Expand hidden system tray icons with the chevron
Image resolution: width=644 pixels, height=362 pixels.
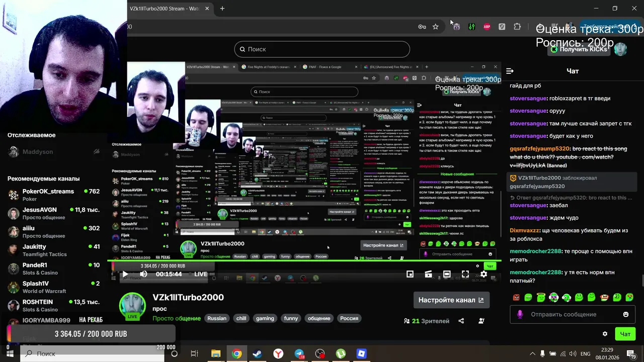coord(533,354)
